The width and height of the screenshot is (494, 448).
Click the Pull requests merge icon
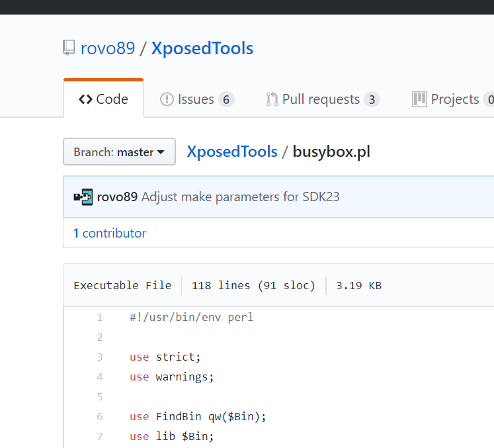point(272,99)
